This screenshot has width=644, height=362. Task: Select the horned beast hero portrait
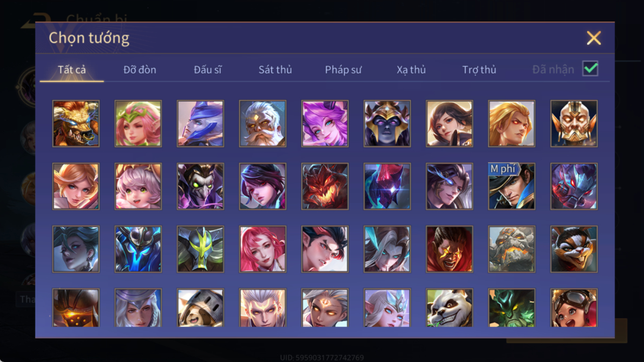76,123
